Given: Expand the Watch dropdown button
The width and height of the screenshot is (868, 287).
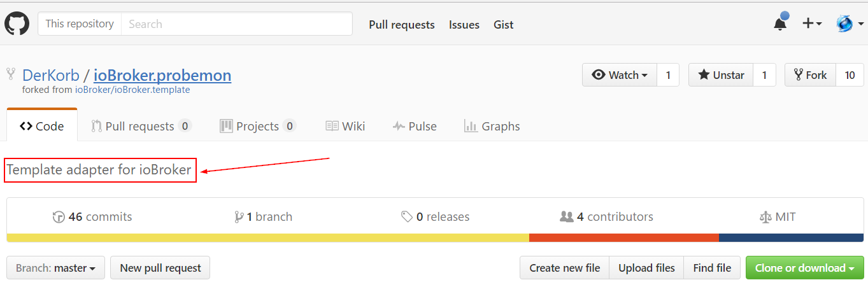Looking at the screenshot, I should coord(620,75).
